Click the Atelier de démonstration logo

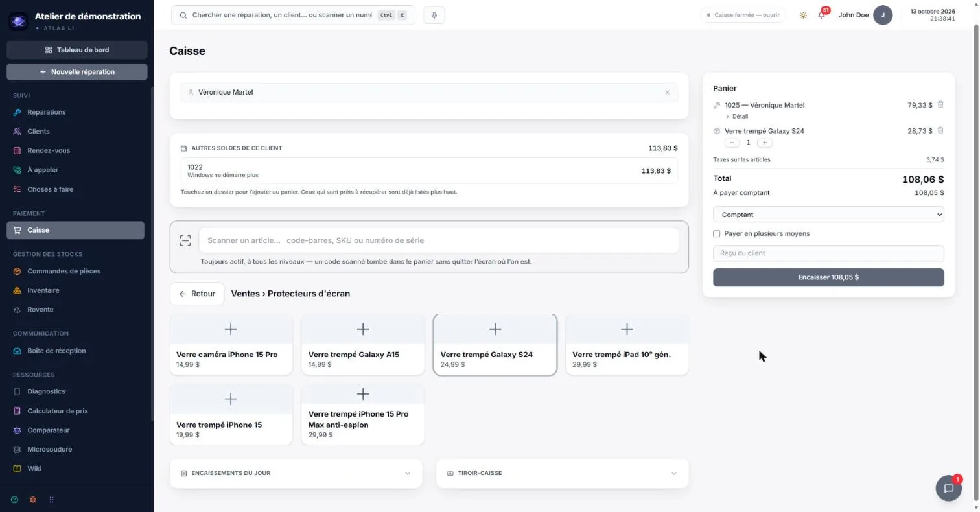pos(18,21)
